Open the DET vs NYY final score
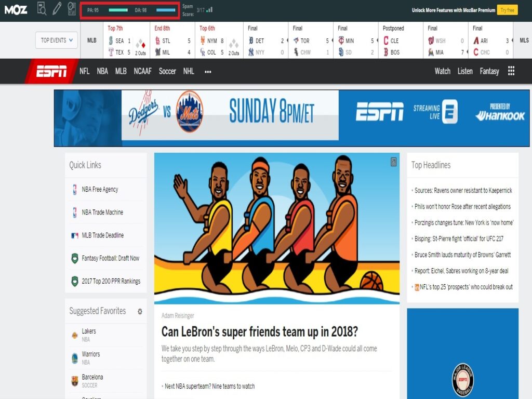This screenshot has height=399, width=532. [x=265, y=40]
